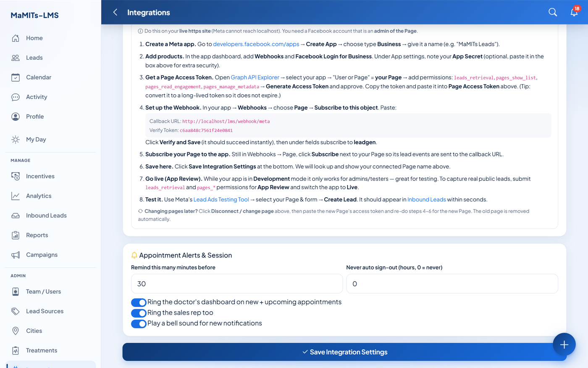Follow the Inbound Leads link in step 8
The width and height of the screenshot is (588, 368).
point(427,199)
